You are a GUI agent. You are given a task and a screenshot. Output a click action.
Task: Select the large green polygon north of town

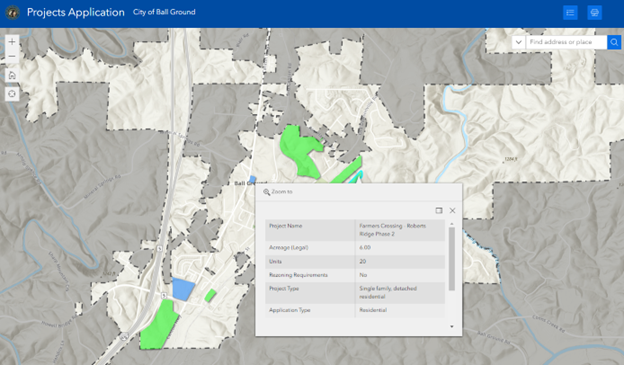(299, 150)
